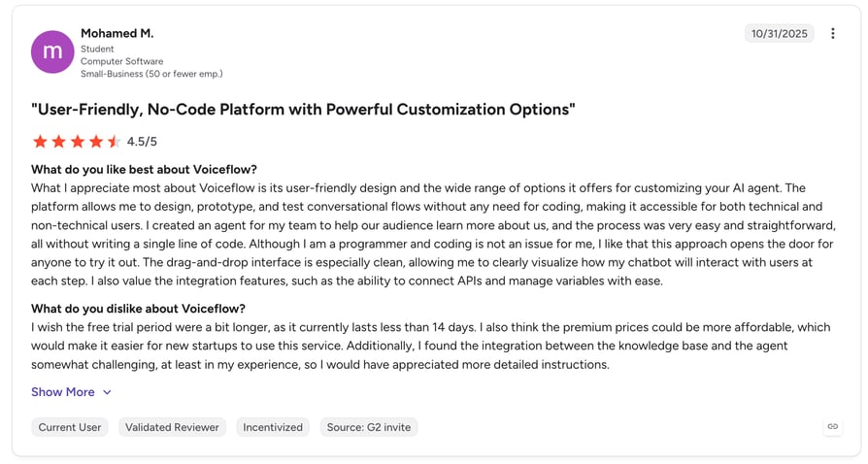
Task: Select the Validated Reviewer tag
Action: (172, 427)
